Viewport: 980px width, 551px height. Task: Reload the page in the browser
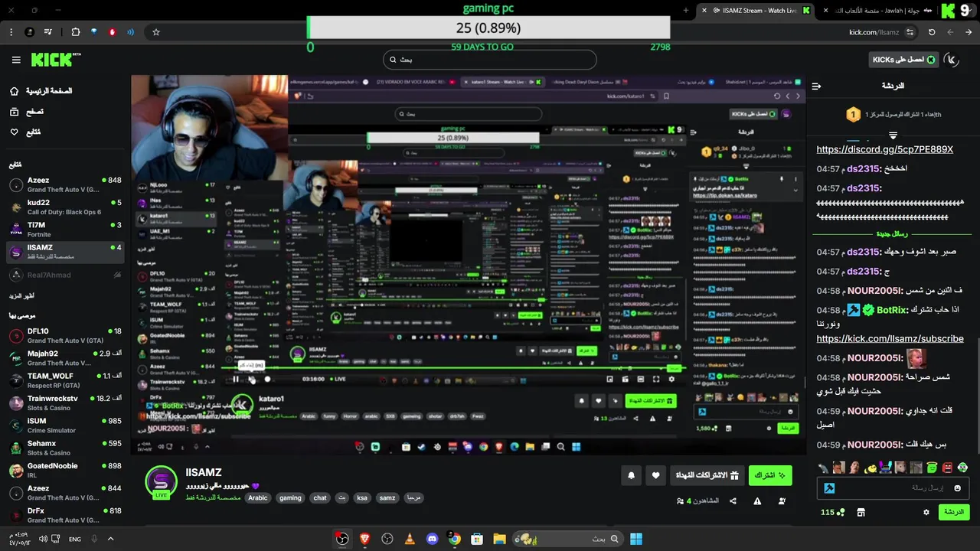[932, 32]
